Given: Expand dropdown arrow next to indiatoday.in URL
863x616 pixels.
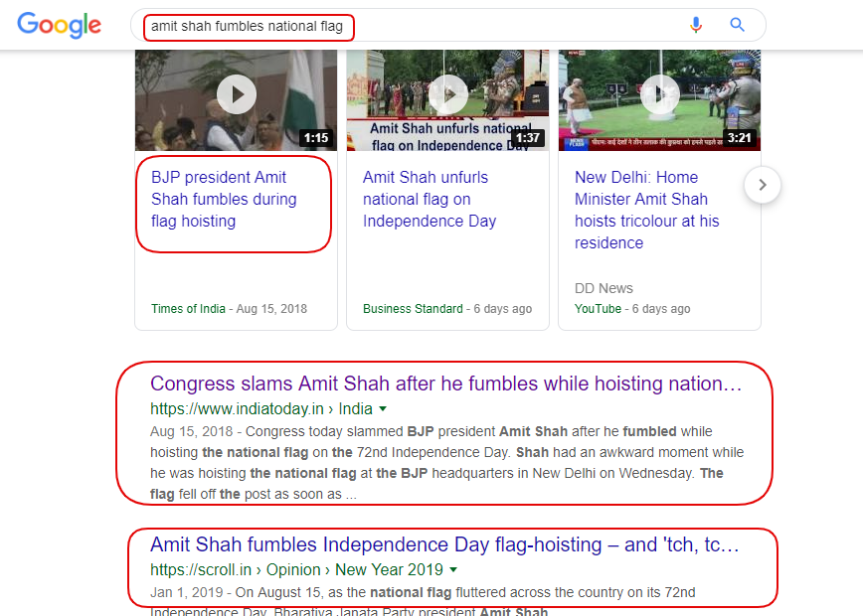Looking at the screenshot, I should [x=383, y=408].
